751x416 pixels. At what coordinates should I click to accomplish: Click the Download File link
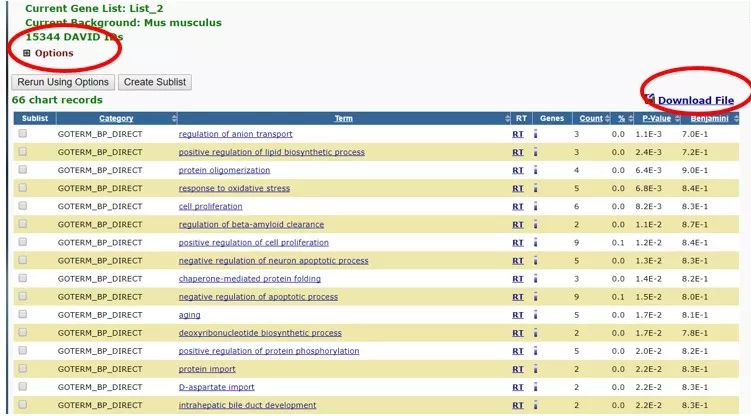[695, 100]
